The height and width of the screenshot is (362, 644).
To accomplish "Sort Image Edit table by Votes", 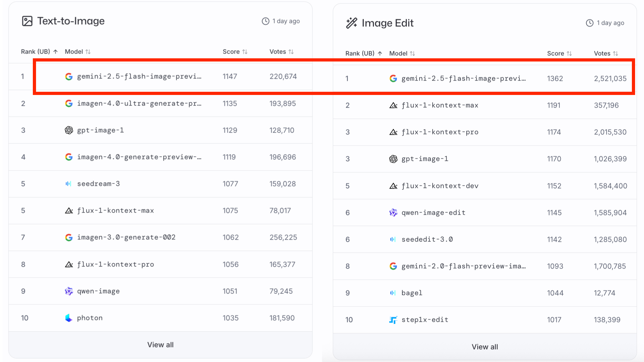I will [x=606, y=54].
